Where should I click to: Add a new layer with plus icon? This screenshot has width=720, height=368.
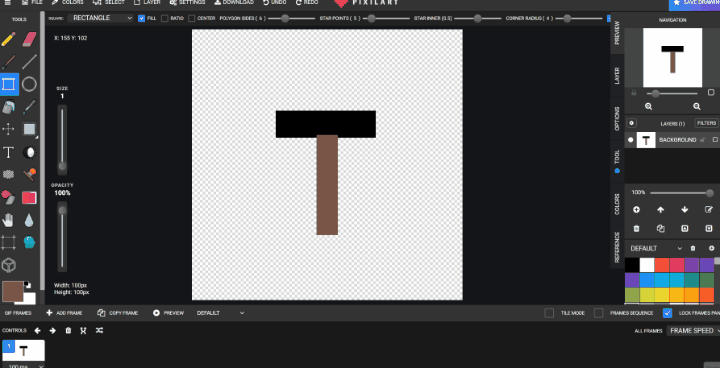636,209
